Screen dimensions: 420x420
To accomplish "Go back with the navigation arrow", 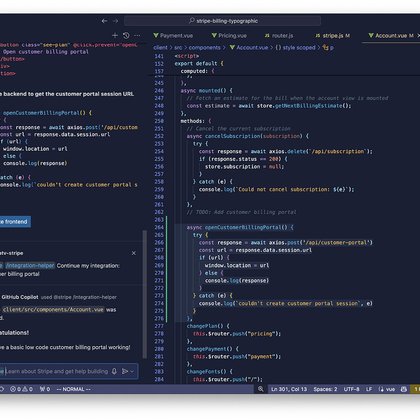I will [104, 21].
